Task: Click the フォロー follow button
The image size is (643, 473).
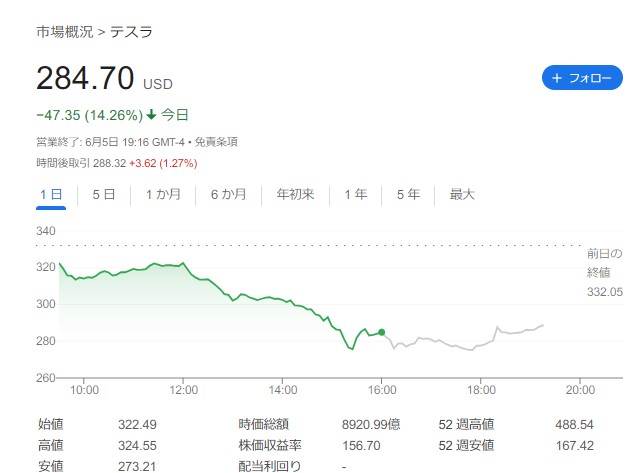Action: pyautogui.click(x=582, y=78)
